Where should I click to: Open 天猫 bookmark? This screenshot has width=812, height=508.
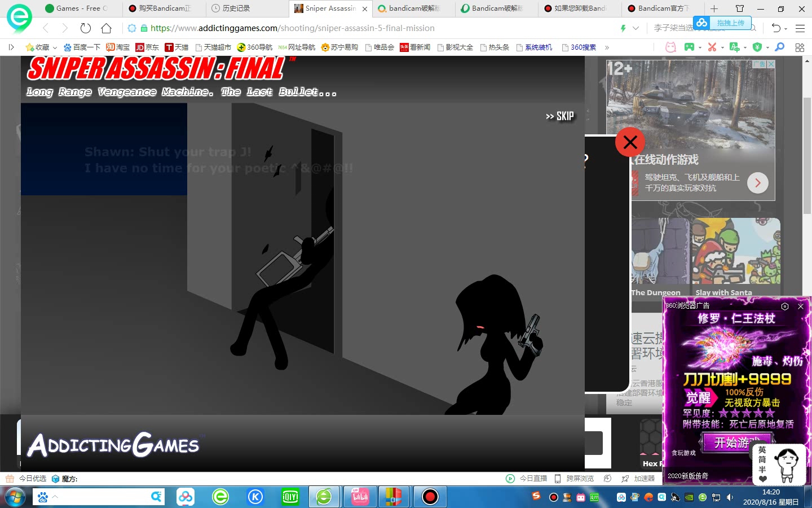[176, 47]
